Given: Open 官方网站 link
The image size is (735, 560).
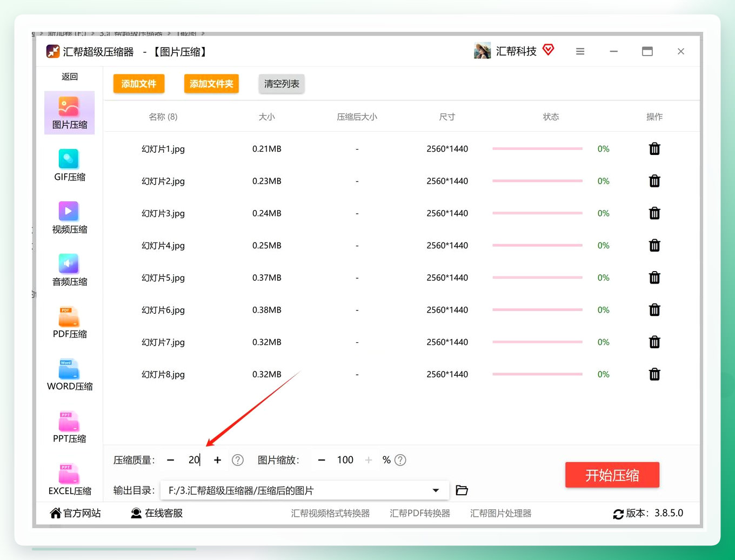Looking at the screenshot, I should (x=75, y=513).
